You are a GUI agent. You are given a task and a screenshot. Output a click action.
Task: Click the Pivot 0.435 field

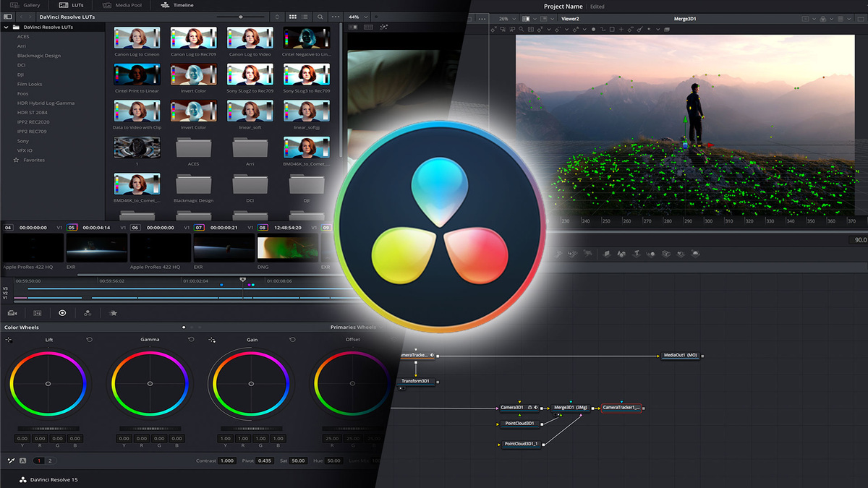click(265, 461)
